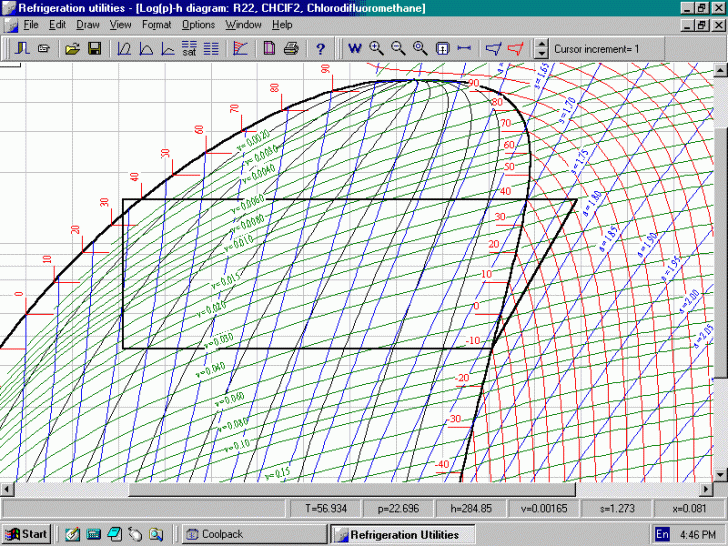Click the v=0.00165 status field
The image size is (728, 546).
(x=544, y=509)
